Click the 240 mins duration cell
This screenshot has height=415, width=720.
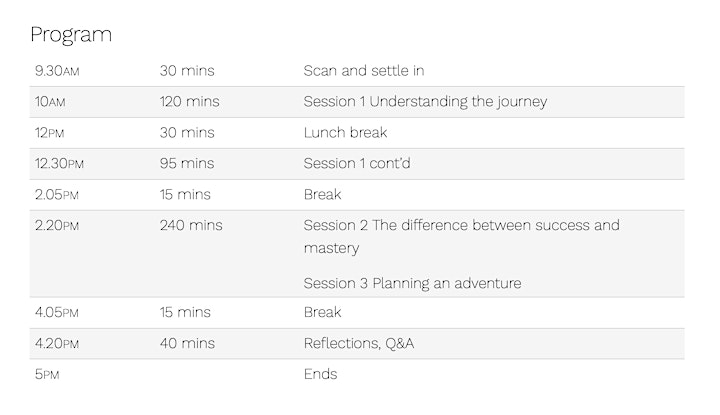191,225
